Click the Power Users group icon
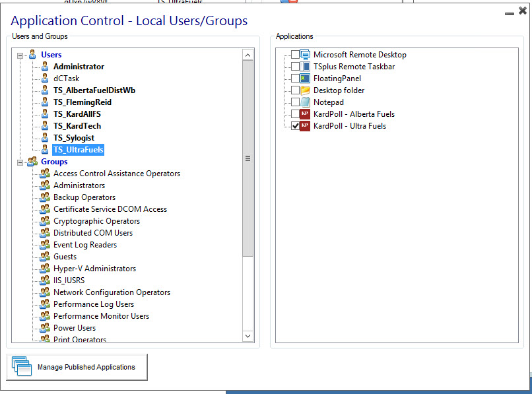The height and width of the screenshot is (394, 532). coord(45,328)
